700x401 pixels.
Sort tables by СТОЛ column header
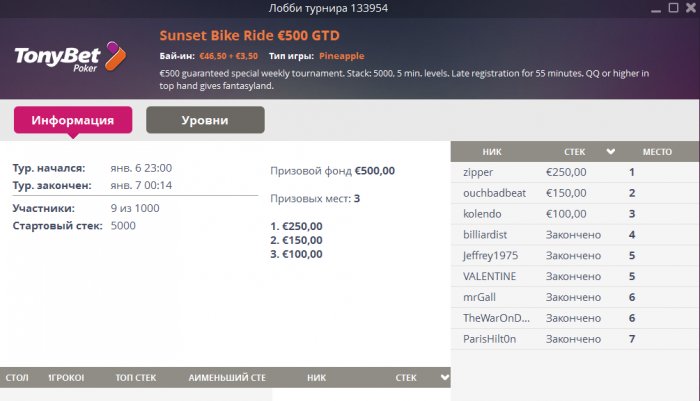click(17, 378)
